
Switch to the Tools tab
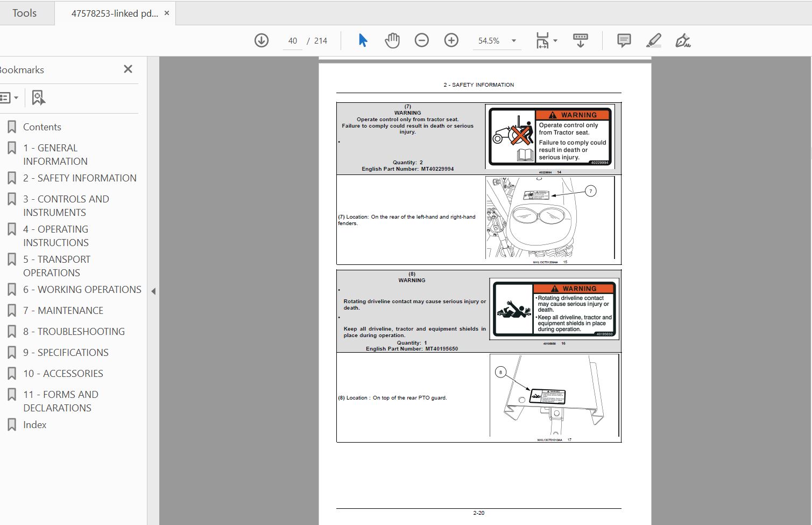coord(25,13)
